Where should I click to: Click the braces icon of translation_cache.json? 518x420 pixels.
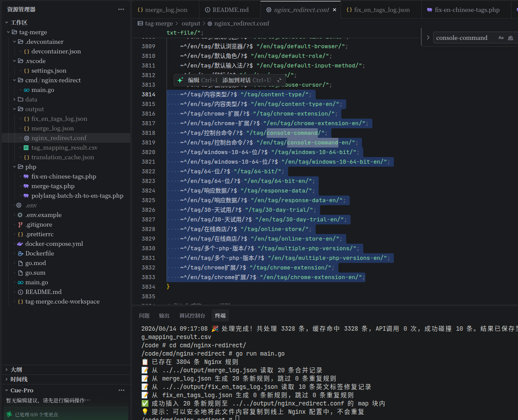[26, 157]
